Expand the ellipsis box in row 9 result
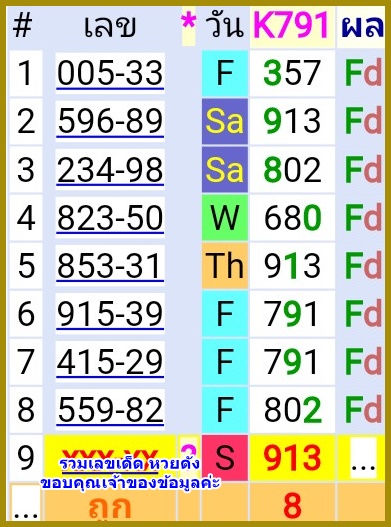391x527 pixels. pyautogui.click(x=363, y=458)
